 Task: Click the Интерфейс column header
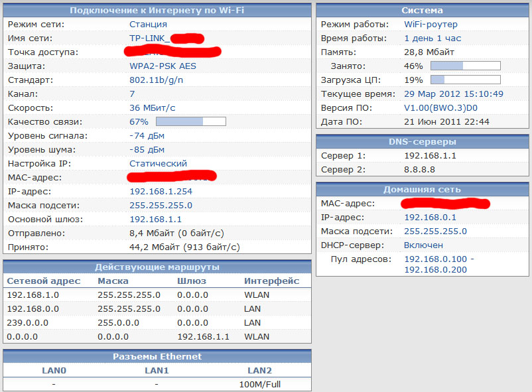click(x=271, y=281)
